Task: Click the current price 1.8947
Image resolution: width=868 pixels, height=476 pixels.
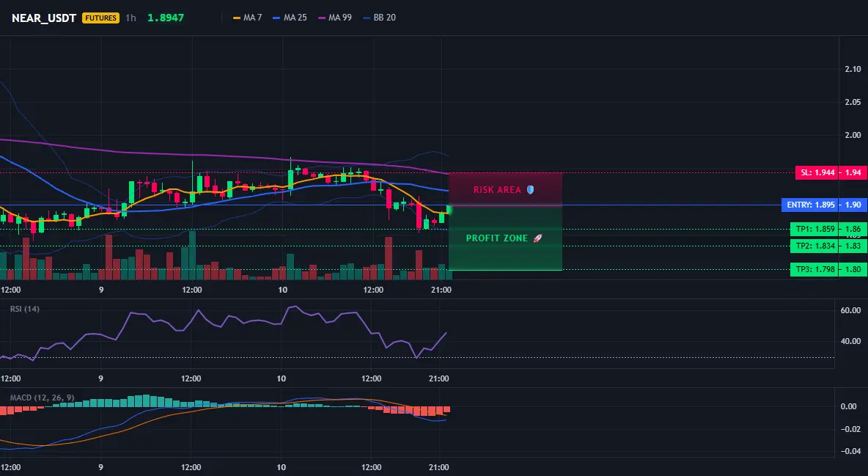Action: pyautogui.click(x=166, y=18)
